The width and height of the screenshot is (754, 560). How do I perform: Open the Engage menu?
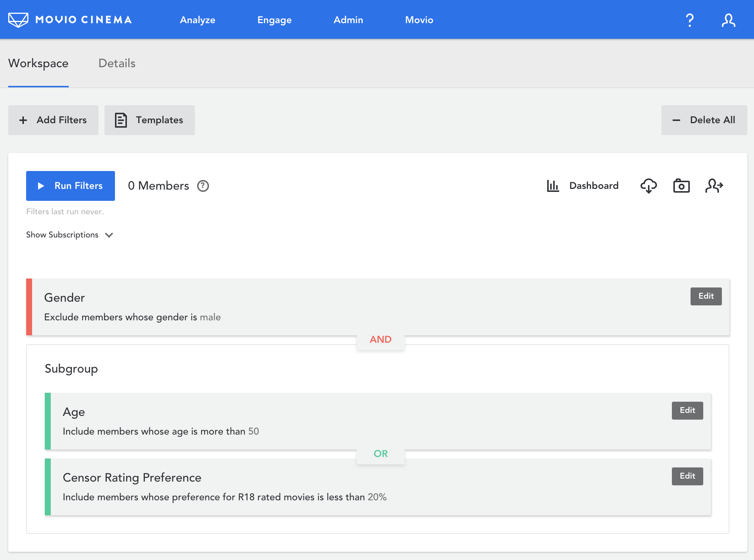(x=274, y=20)
